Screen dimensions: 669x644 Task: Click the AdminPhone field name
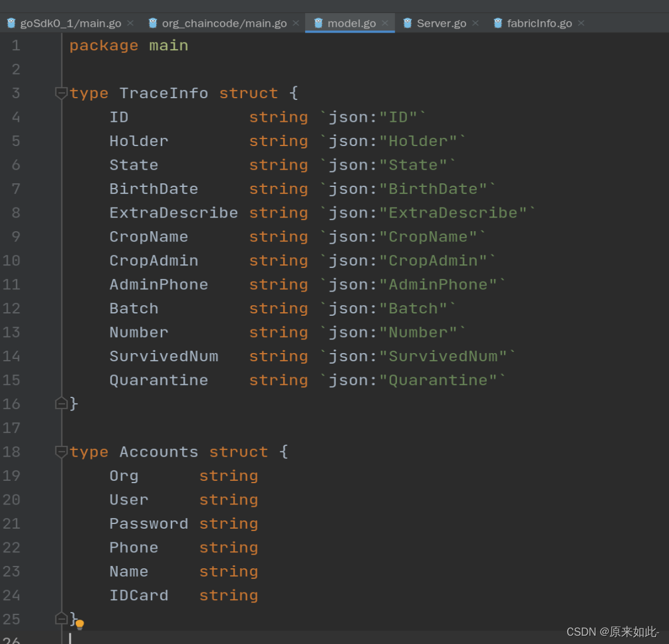pyautogui.click(x=159, y=284)
